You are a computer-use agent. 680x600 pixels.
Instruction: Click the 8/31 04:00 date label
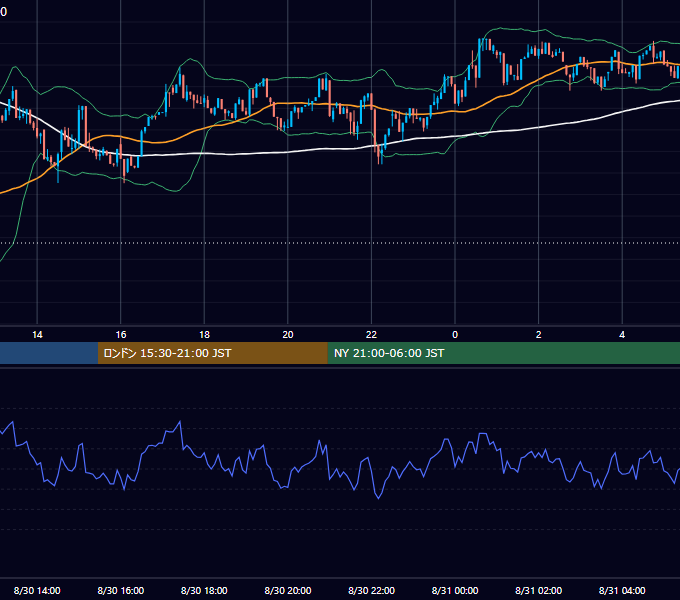pyautogui.click(x=622, y=590)
